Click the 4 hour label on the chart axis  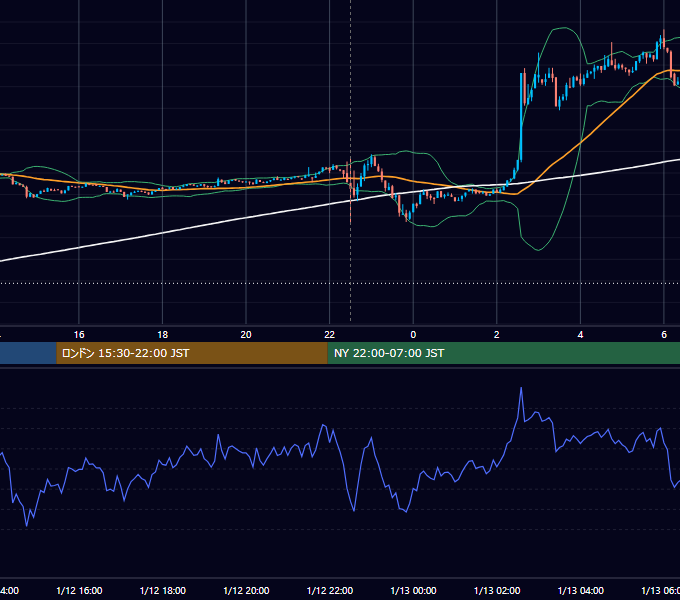pyautogui.click(x=580, y=335)
